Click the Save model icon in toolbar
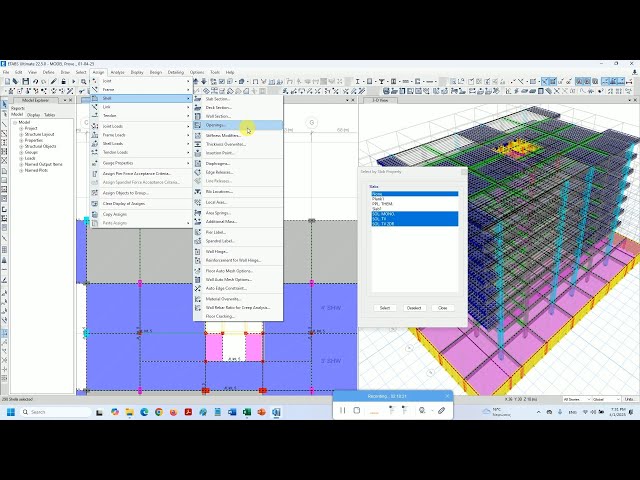640x480 pixels. tap(26, 81)
